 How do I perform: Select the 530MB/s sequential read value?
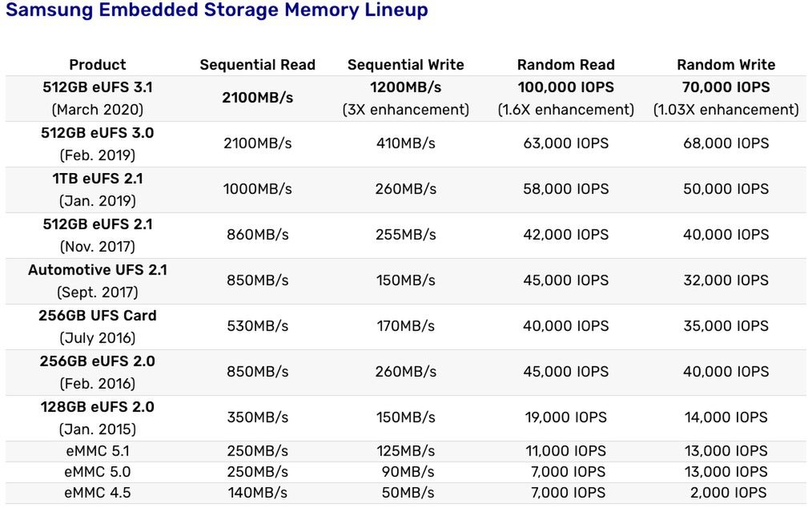click(x=257, y=326)
